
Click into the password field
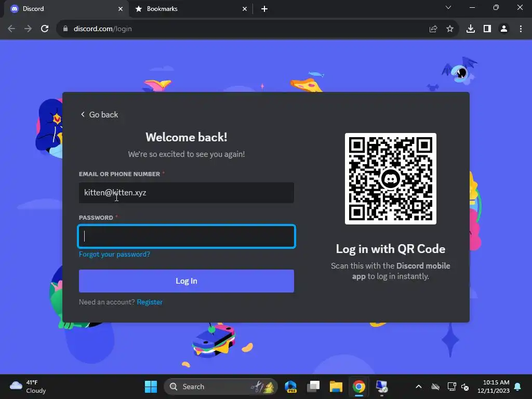[187, 236]
